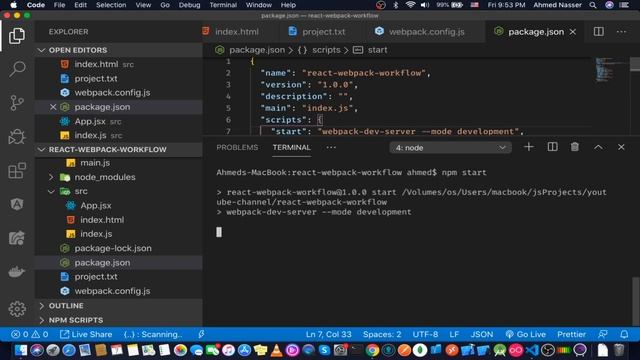Open package-lock.json in file tree
Viewport: 640px width, 360px height.
[x=113, y=248]
